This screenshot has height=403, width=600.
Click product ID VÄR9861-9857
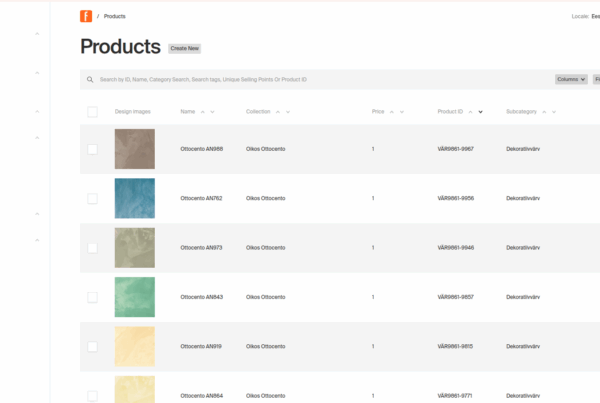(x=456, y=297)
